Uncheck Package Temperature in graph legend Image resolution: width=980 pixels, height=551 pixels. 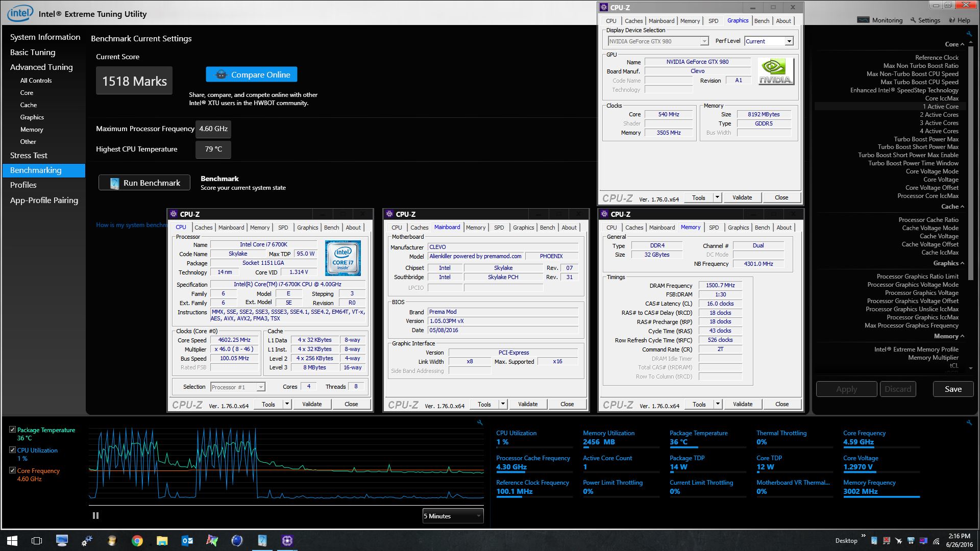12,430
